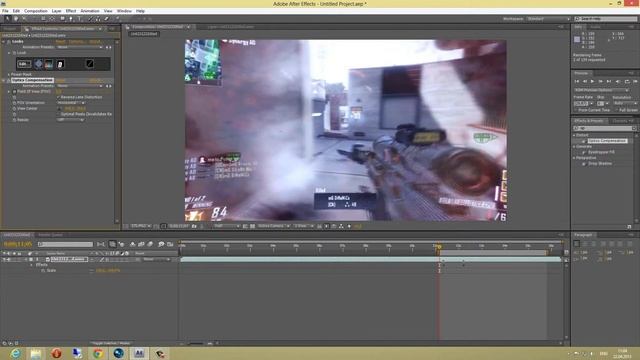Mute audio in Preview panel

pos(618,82)
